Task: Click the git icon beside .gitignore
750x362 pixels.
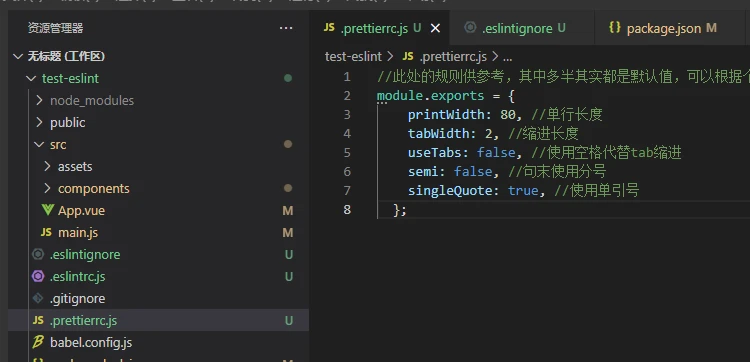Action: pyautogui.click(x=38, y=298)
